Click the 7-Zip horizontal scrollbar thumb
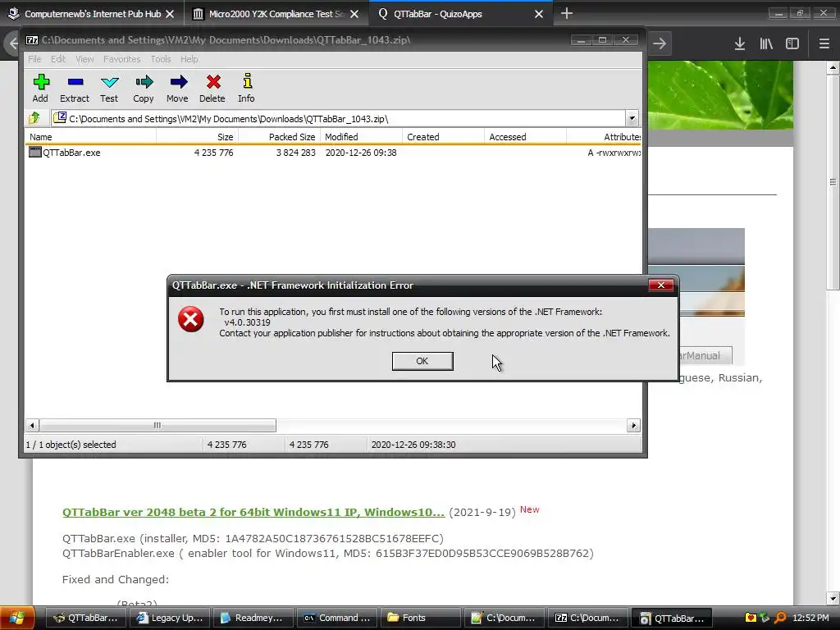The image size is (840, 630). (157, 426)
